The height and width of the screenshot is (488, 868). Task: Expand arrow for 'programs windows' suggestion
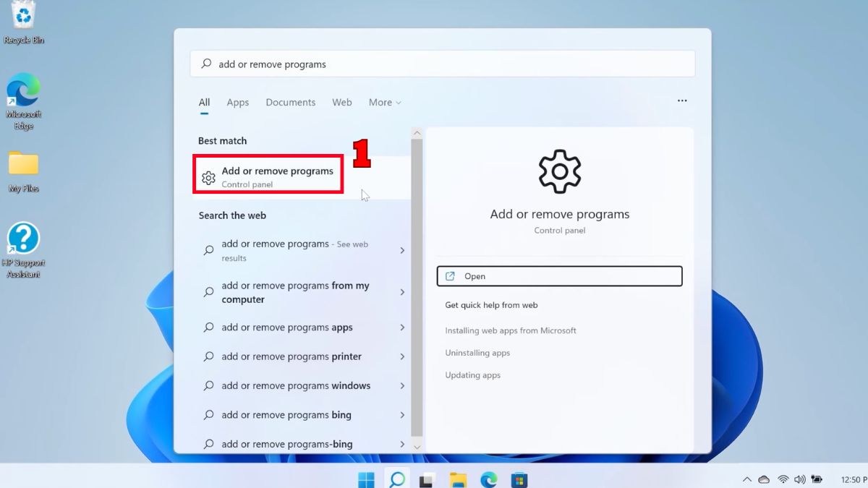pyautogui.click(x=402, y=386)
